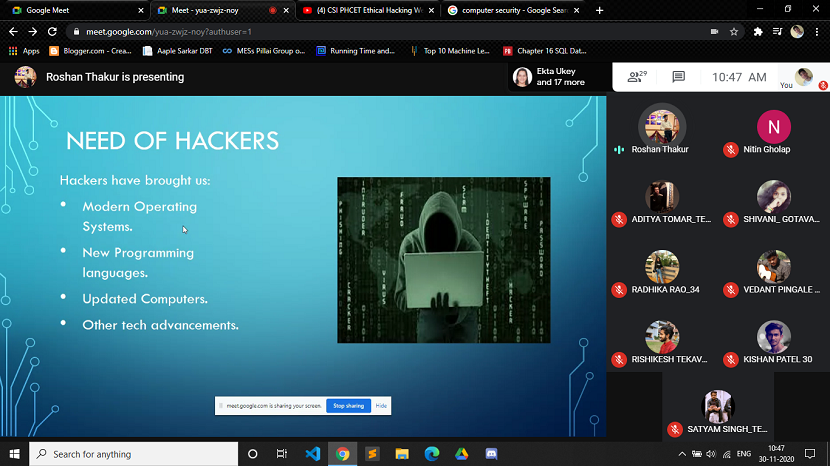
Task: Open Sublime Text from taskbar
Action: coord(372,454)
